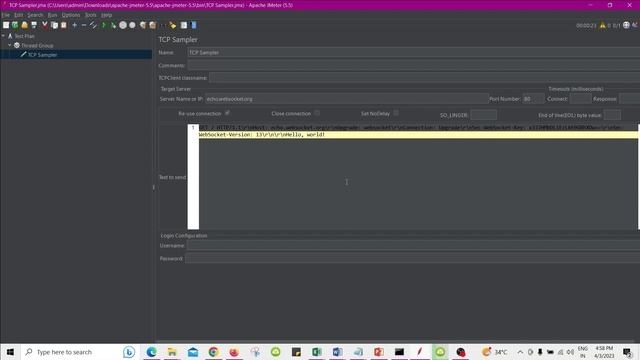
Task: Select Test Plan in the tree
Action: pos(24,36)
